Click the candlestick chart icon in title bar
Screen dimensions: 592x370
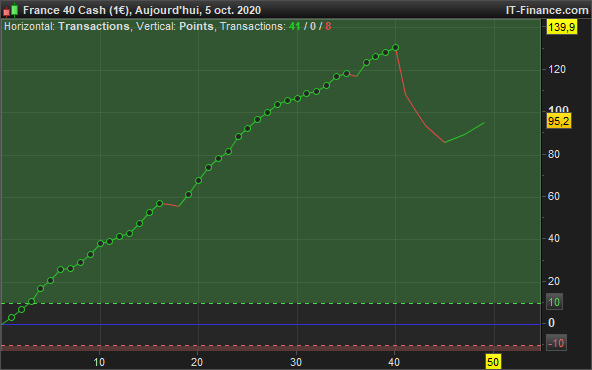tap(11, 10)
